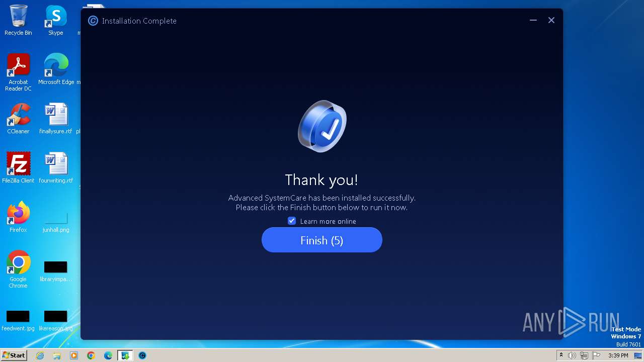
Task: Click Advanced SystemCare icon on taskbar
Action: [142, 355]
